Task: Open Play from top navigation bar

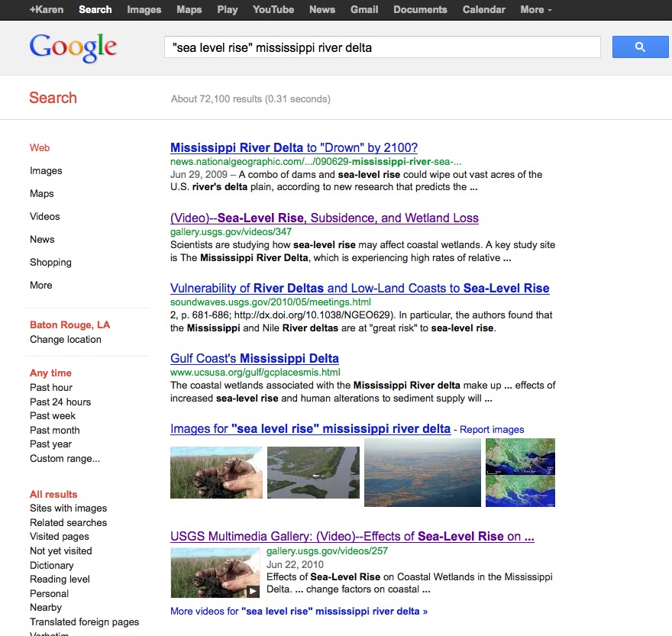Action: pyautogui.click(x=227, y=9)
